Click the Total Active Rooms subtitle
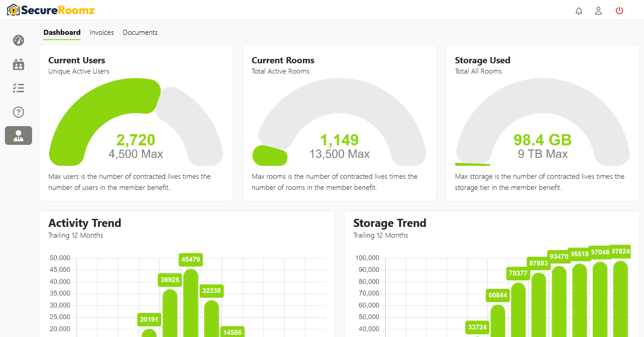The width and height of the screenshot is (644, 337). 280,71
